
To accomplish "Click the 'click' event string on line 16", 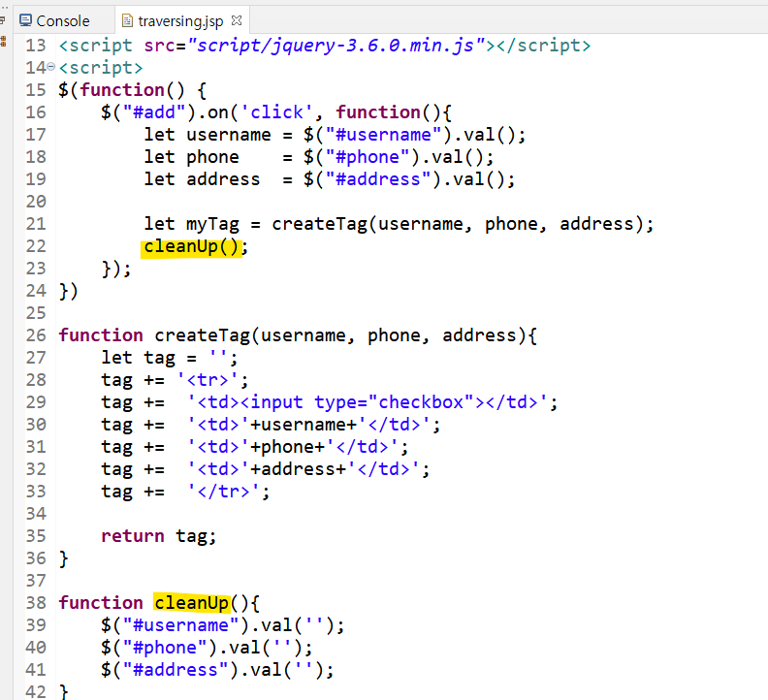I will click(276, 112).
